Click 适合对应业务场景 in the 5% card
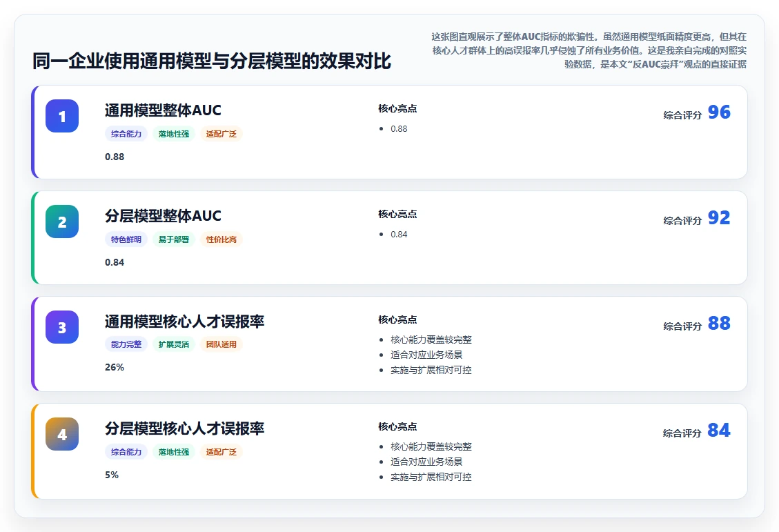The image size is (779, 532). [427, 462]
